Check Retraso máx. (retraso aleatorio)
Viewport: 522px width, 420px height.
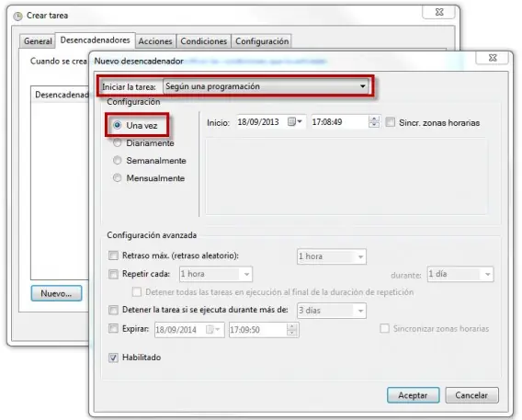point(114,255)
